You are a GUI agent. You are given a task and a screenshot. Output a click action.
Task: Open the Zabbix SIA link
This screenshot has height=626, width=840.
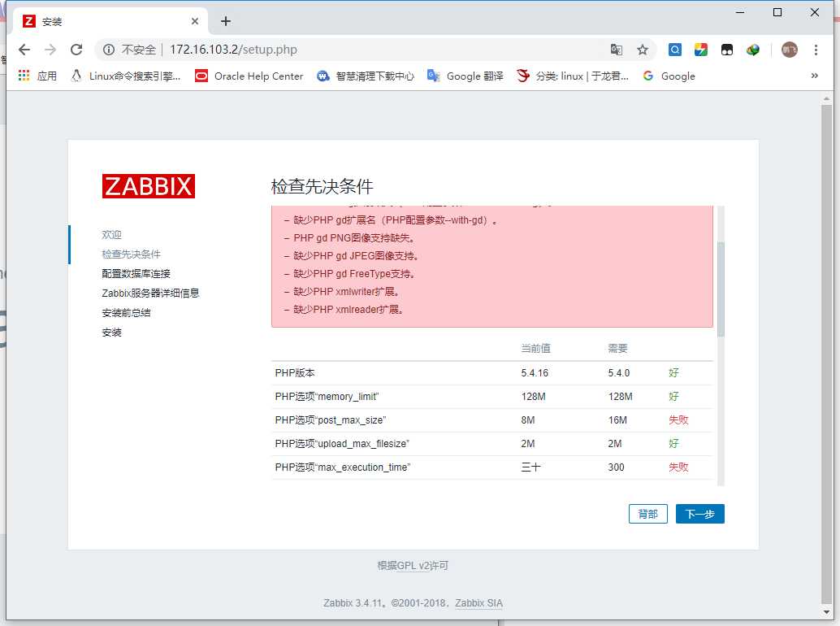pyautogui.click(x=479, y=603)
